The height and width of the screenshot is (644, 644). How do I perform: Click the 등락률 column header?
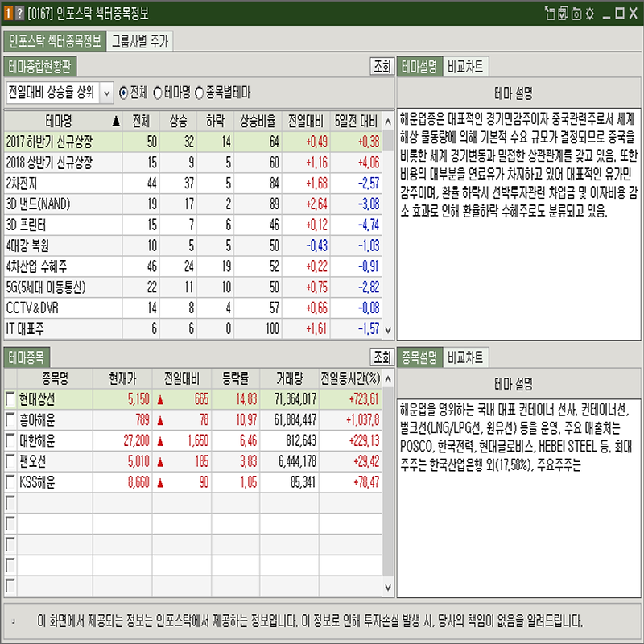tap(236, 378)
